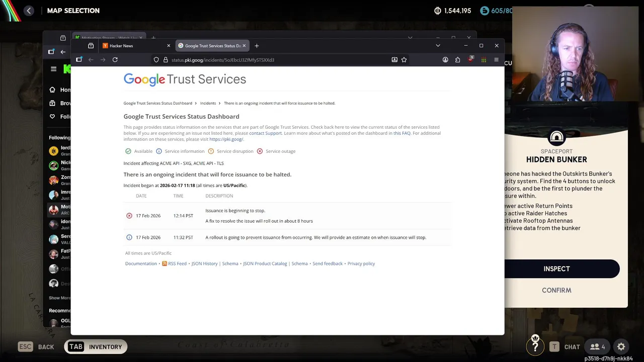The height and width of the screenshot is (362, 644).
Task: Reload the Google Trust Services page
Action: (x=115, y=60)
